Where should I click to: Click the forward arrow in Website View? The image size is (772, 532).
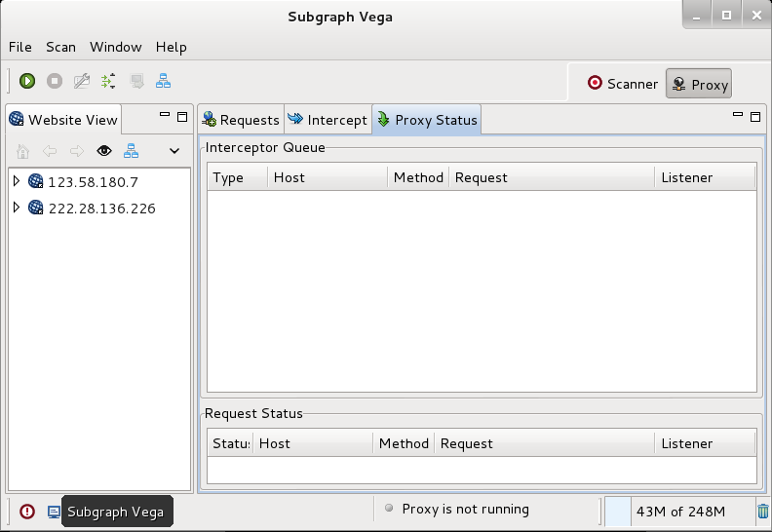pos(77,151)
